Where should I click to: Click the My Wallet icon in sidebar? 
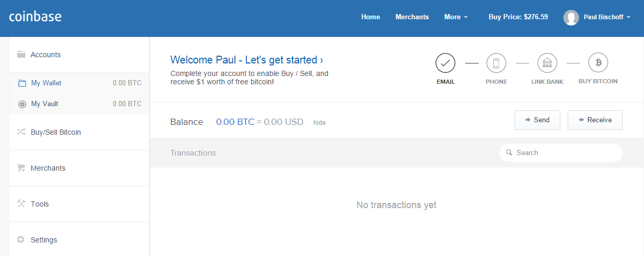(22, 83)
